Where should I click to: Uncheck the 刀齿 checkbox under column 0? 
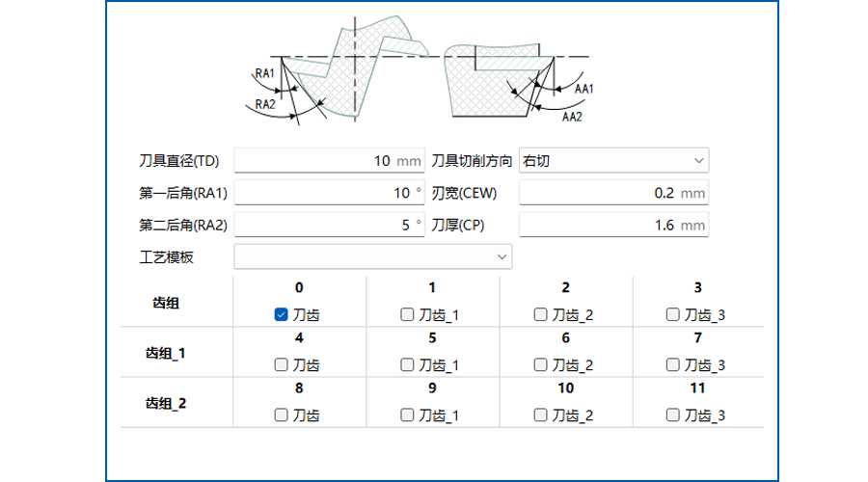click(282, 315)
